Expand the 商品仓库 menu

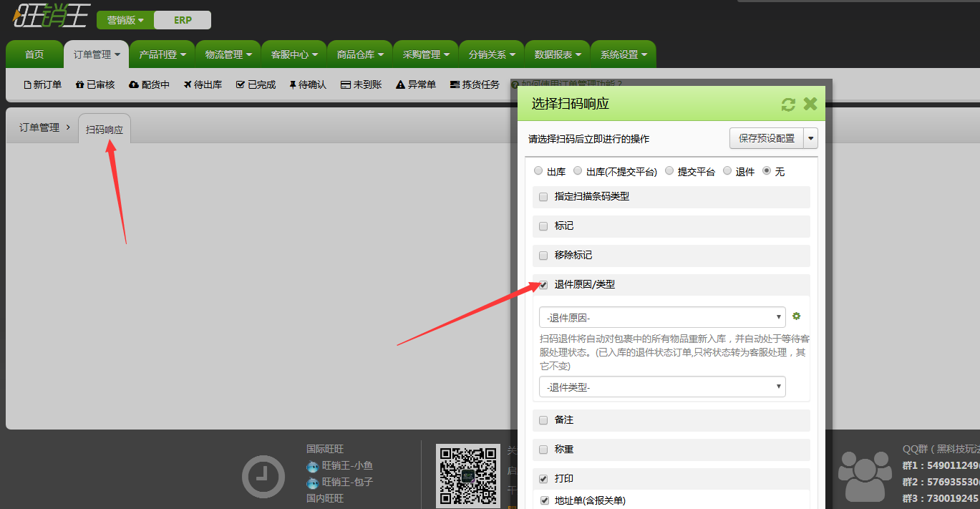[359, 54]
